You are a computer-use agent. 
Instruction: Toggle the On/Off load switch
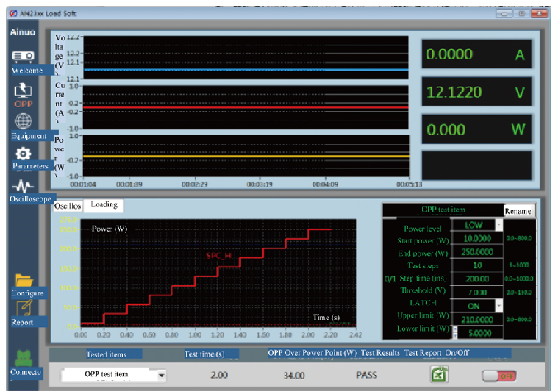tap(499, 376)
